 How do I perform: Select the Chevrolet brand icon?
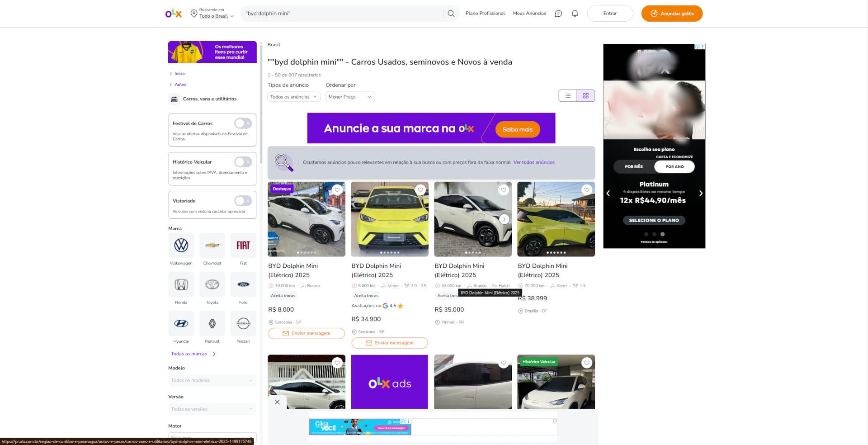pyautogui.click(x=212, y=246)
